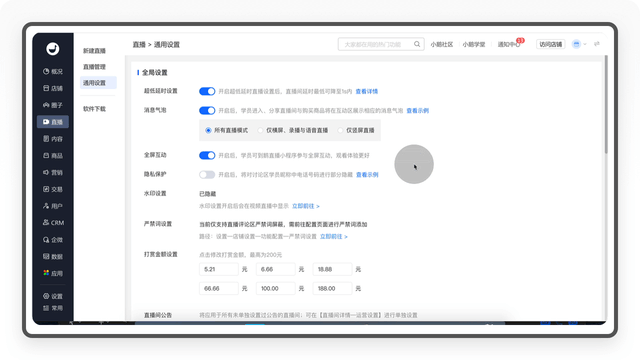The width and height of the screenshot is (640, 360).
Task: Go to the 圈子 section in sidebar
Action: click(x=53, y=105)
